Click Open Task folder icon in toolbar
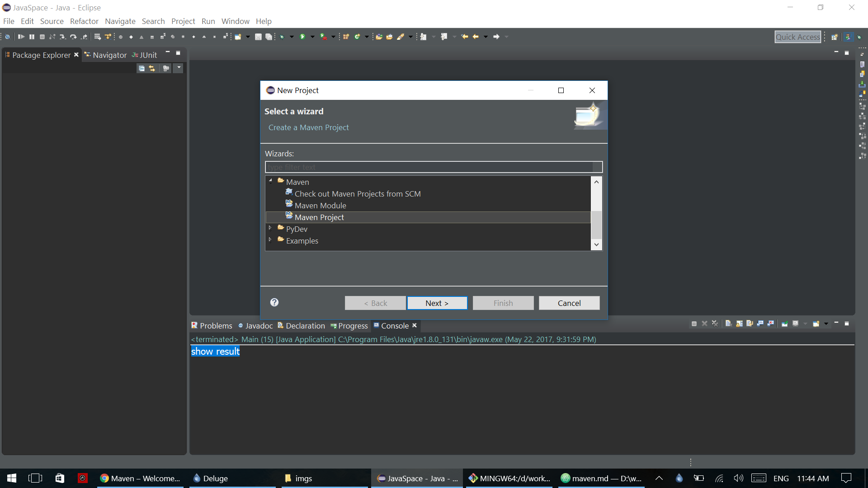This screenshot has width=868, height=488. [390, 37]
